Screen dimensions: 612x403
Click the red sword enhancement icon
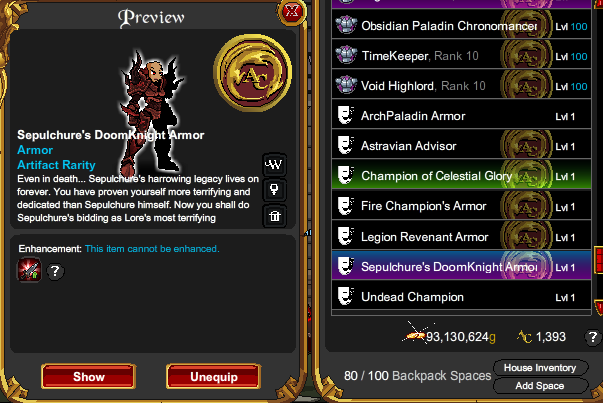tap(29, 270)
